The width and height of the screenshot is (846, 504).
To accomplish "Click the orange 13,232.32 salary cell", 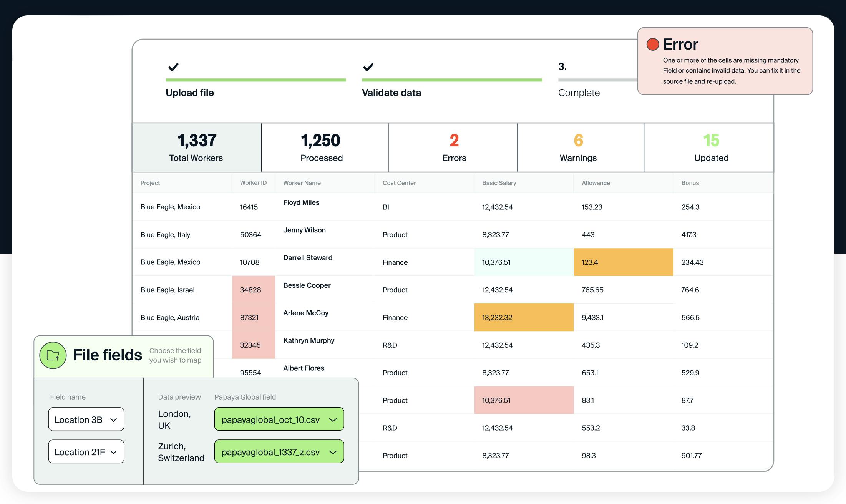I will point(524,318).
